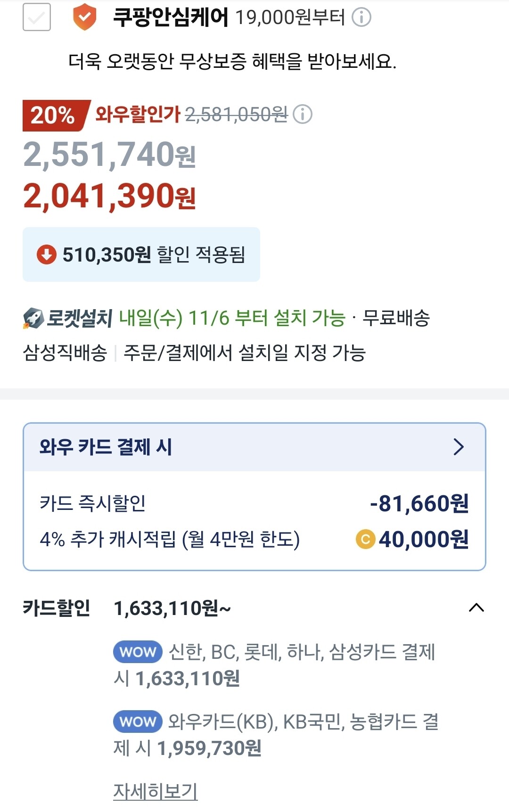Select the 카드 즉시할인 row

click(x=254, y=503)
